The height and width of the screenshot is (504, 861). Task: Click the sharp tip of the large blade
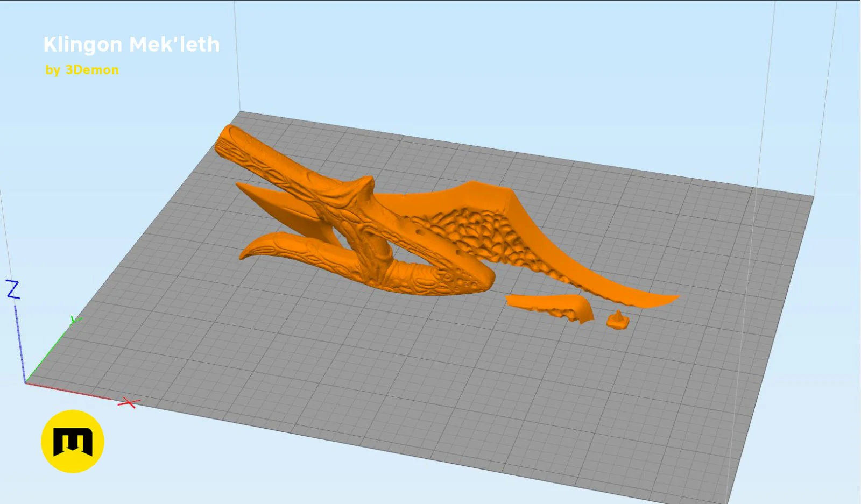[667, 297]
